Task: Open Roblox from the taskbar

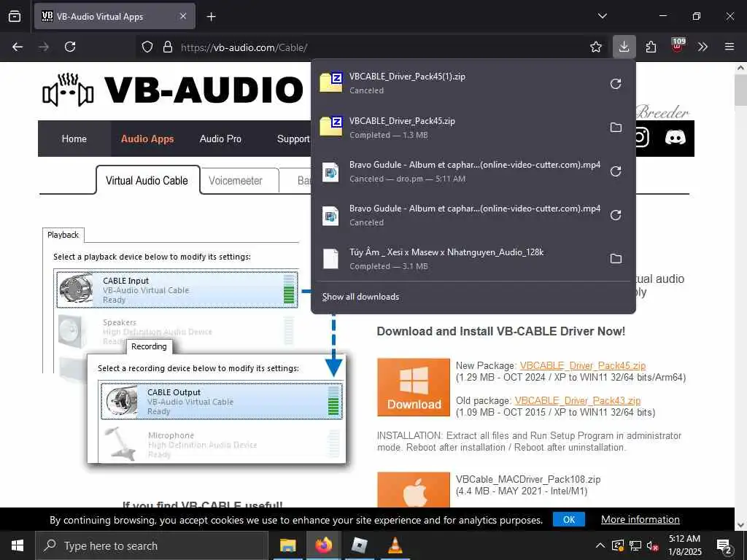Action: [x=359, y=545]
